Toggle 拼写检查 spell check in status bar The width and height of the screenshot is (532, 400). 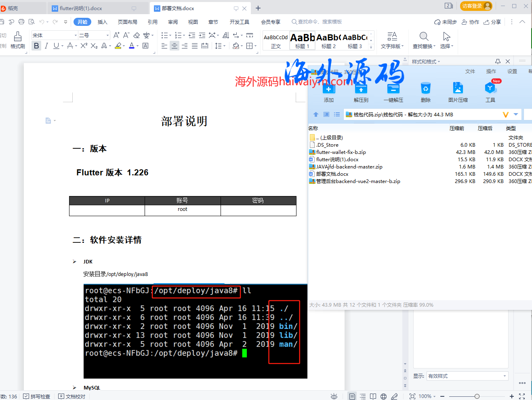(x=37, y=396)
